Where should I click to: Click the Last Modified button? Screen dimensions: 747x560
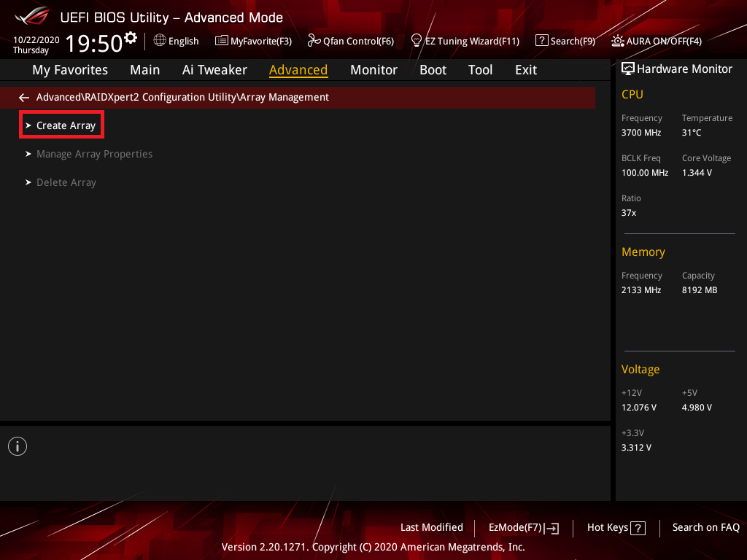coord(431,527)
